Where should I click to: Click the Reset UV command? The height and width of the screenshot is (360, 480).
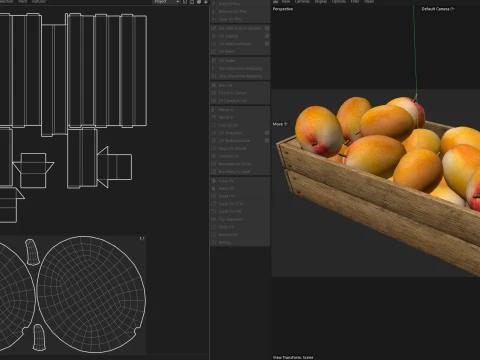point(240,196)
